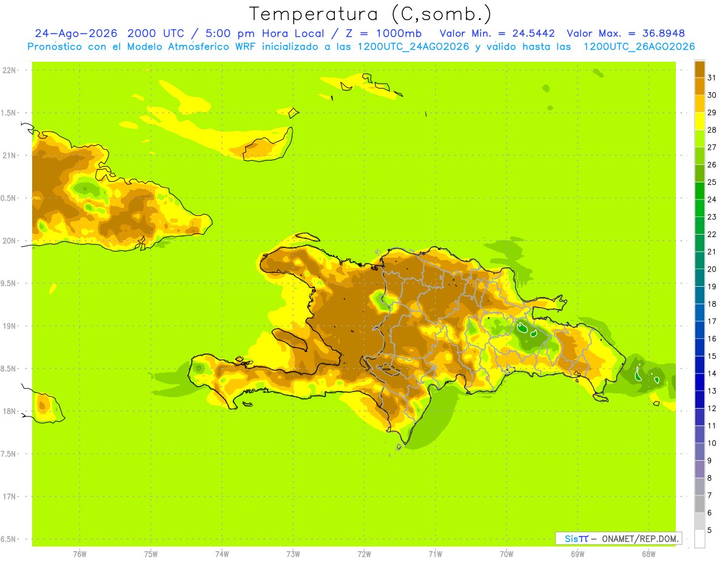The height and width of the screenshot is (562, 728).
Task: Click the 69W longitude axis label
Action: click(578, 554)
